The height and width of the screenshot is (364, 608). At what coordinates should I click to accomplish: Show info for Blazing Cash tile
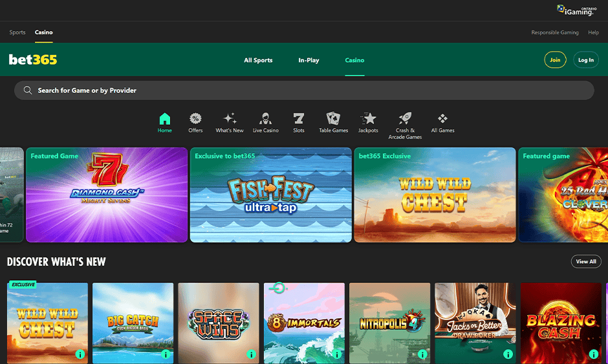pyautogui.click(x=594, y=354)
